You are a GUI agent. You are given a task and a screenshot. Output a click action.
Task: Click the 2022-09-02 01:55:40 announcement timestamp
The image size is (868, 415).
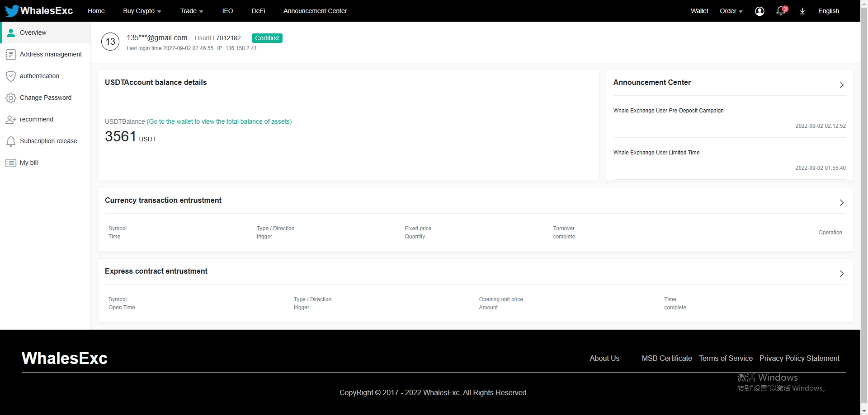coord(821,168)
